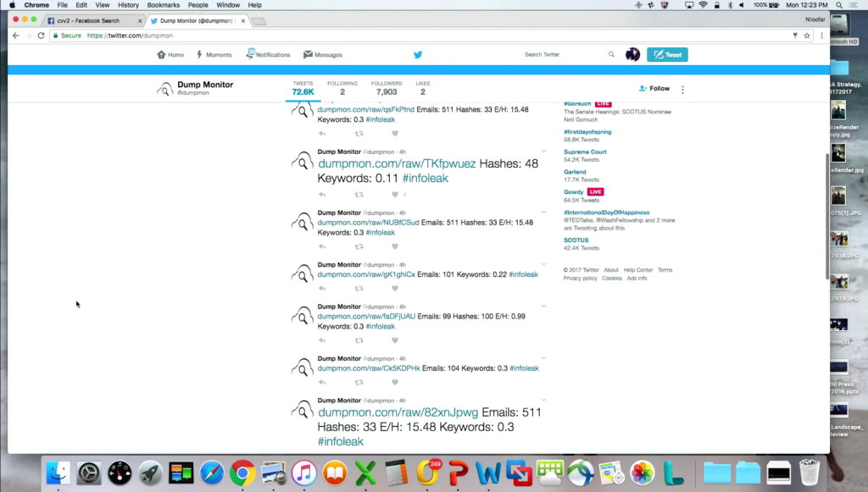
Task: Open Spotlight search in the menu bar
Action: coord(839,5)
